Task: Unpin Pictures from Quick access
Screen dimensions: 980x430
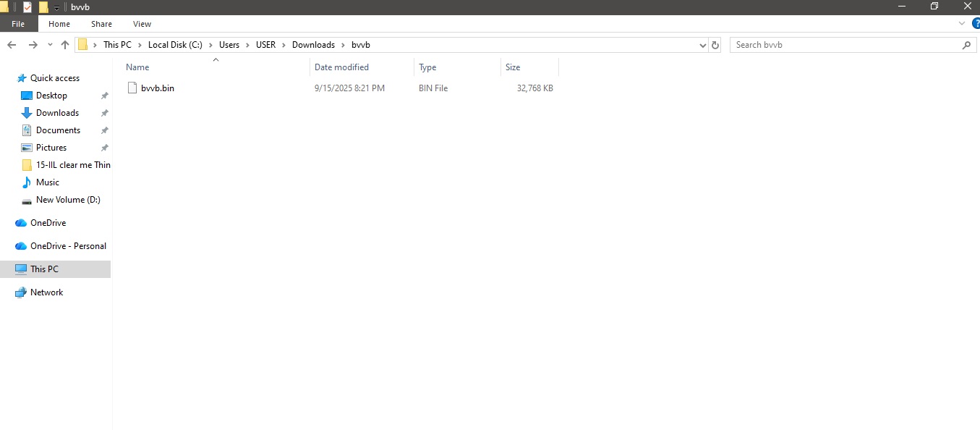Action: coord(104,147)
